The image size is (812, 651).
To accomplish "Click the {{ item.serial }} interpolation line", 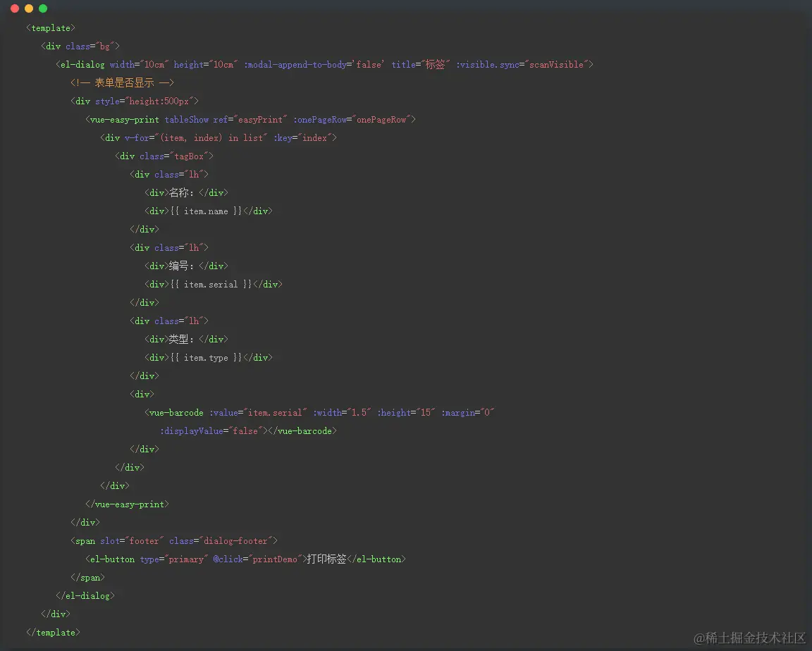I will click(x=214, y=284).
